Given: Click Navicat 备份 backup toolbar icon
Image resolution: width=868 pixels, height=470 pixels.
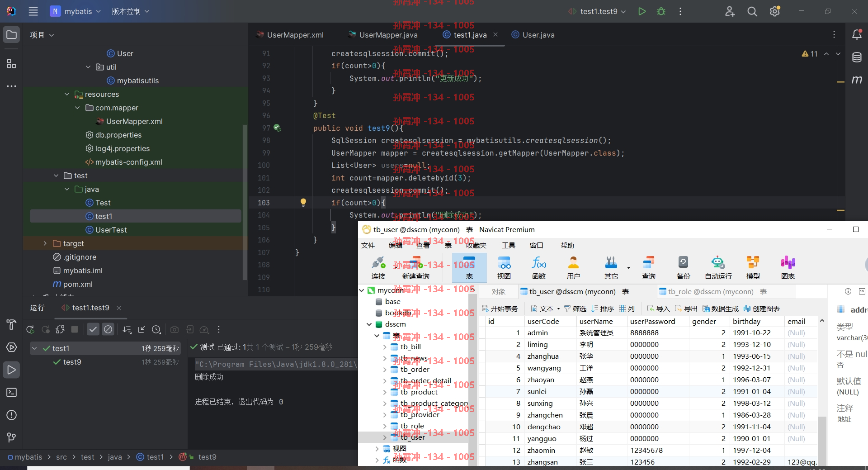Looking at the screenshot, I should 683,268.
